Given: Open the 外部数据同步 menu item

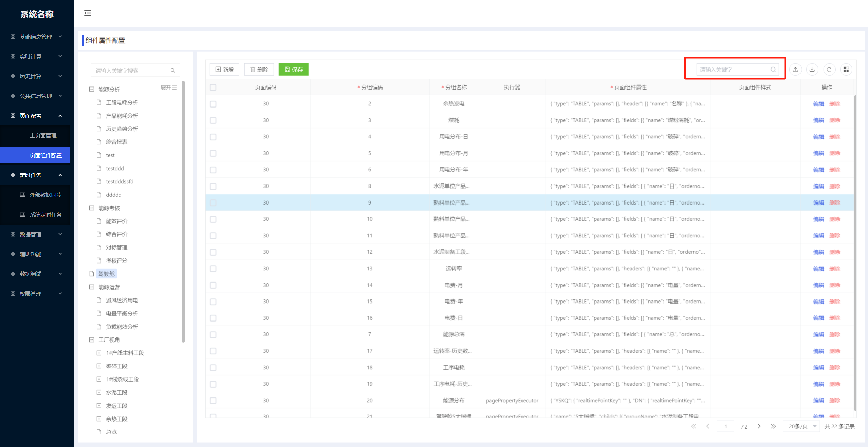Looking at the screenshot, I should pyautogui.click(x=35, y=195).
